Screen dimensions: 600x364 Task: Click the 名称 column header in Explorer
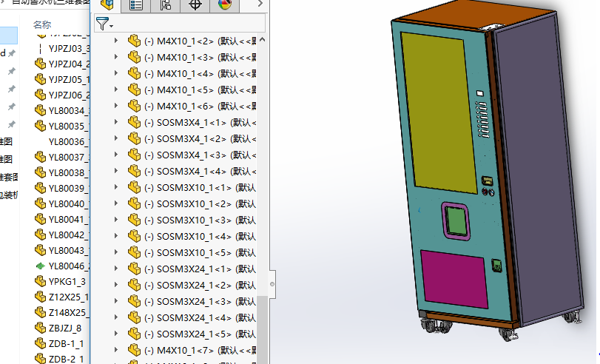point(42,25)
